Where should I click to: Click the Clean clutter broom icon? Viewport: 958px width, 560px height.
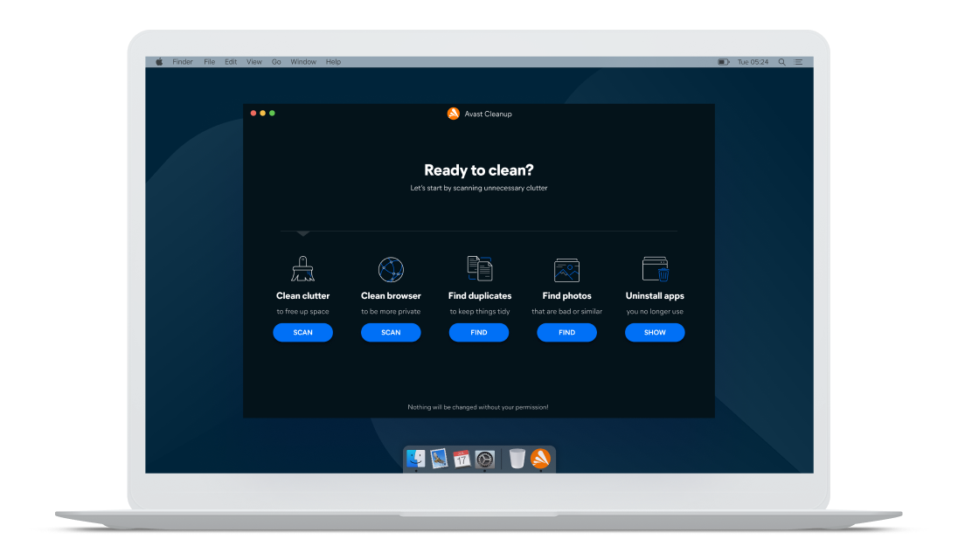pyautogui.click(x=302, y=268)
